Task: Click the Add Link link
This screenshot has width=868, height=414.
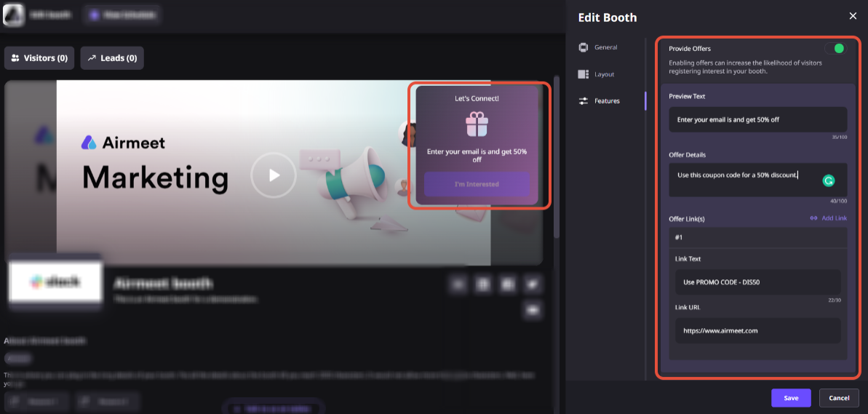Action: click(828, 218)
